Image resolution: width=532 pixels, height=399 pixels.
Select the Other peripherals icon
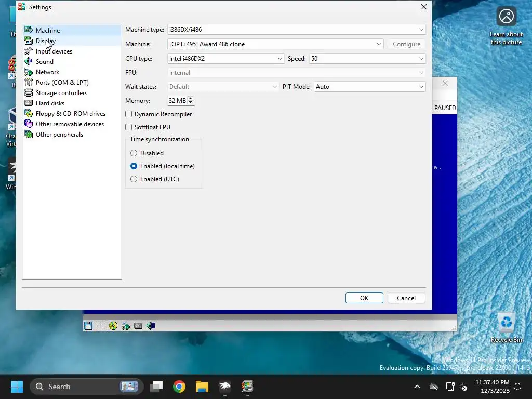click(29, 135)
